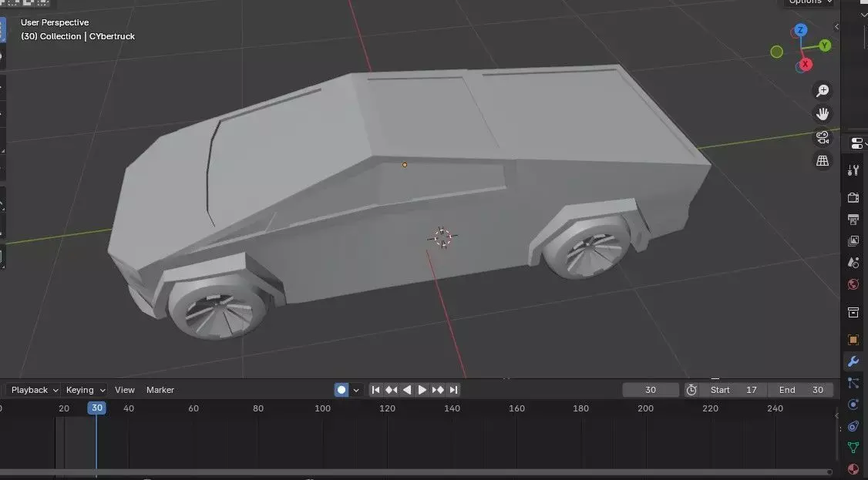This screenshot has height=480, width=868.
Task: Click the End frame field
Action: point(801,390)
